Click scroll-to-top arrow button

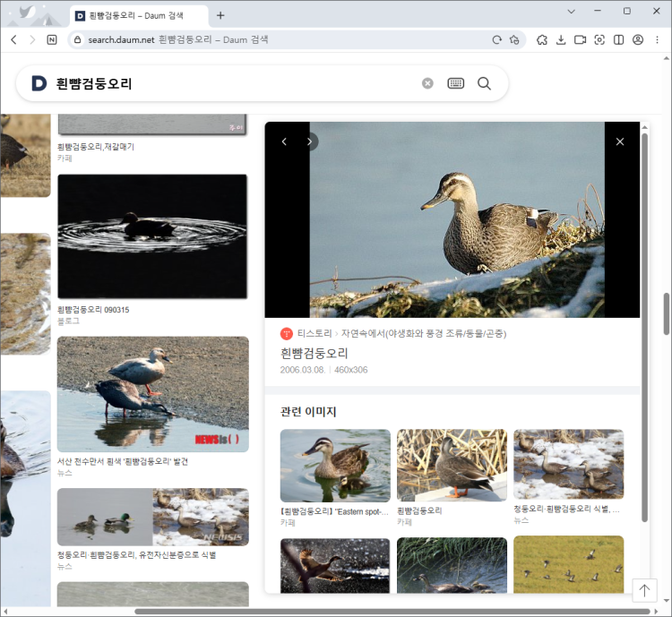pyautogui.click(x=644, y=590)
